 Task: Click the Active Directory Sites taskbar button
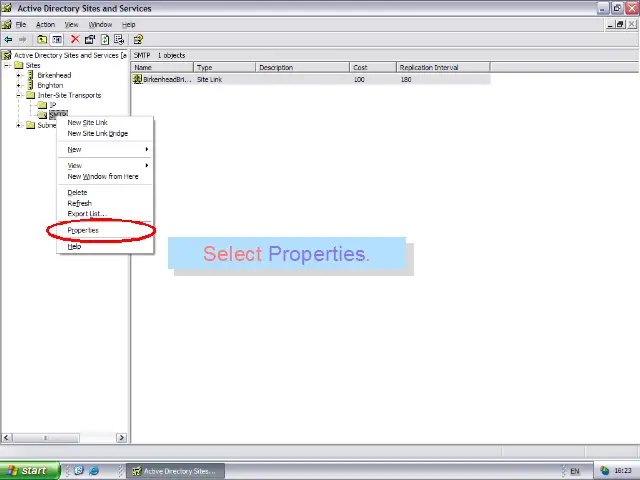[x=175, y=471]
